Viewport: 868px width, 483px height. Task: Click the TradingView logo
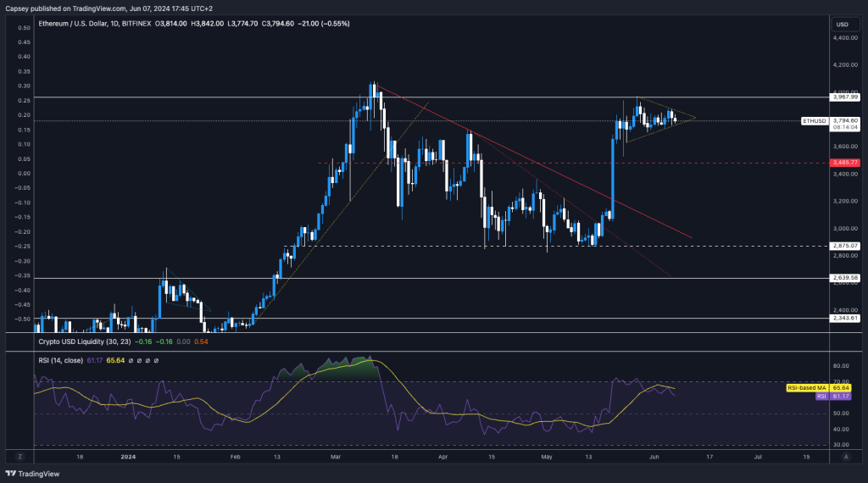[33, 474]
